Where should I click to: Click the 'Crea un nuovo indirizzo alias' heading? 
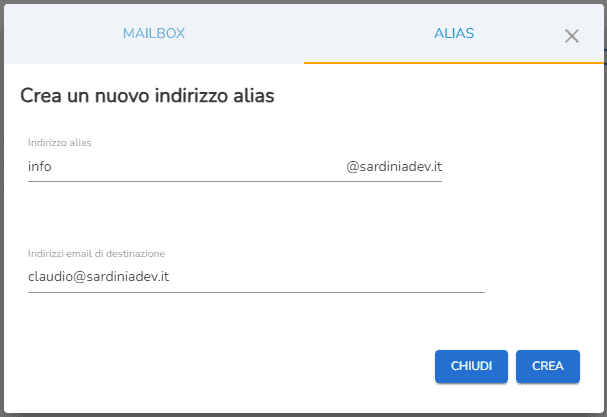pos(147,96)
